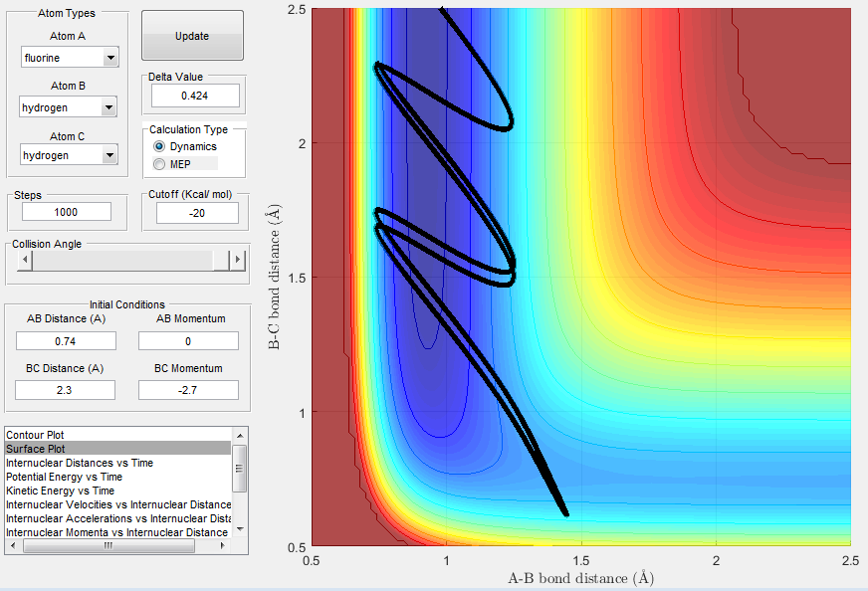The image size is (868, 591).
Task: Click the plot list vertical scrollbar thumb
Action: 240,469
